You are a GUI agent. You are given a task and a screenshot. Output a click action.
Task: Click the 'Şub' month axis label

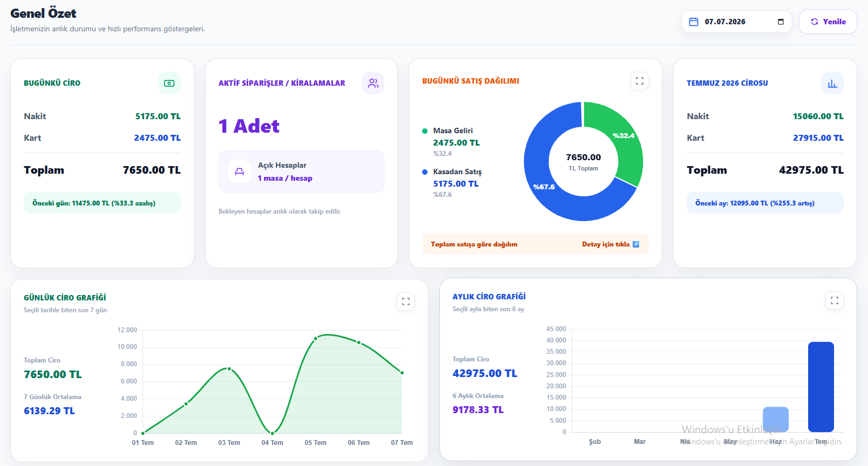click(x=595, y=442)
